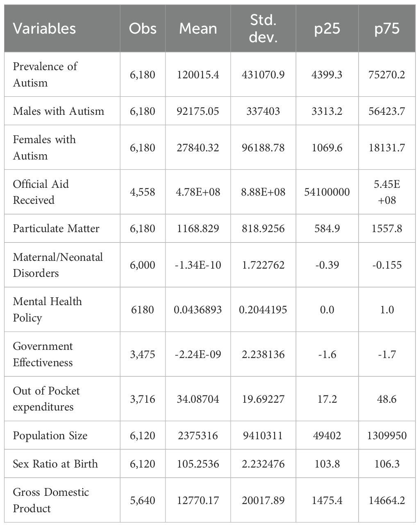Click the Variables column header
420x527 pixels.
point(44,29)
